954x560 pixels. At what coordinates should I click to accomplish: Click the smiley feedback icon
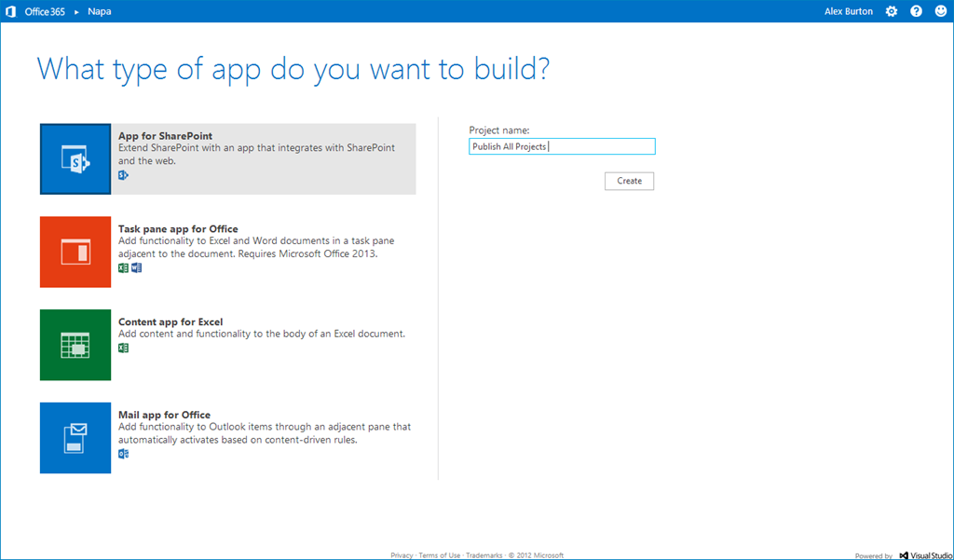click(x=941, y=11)
